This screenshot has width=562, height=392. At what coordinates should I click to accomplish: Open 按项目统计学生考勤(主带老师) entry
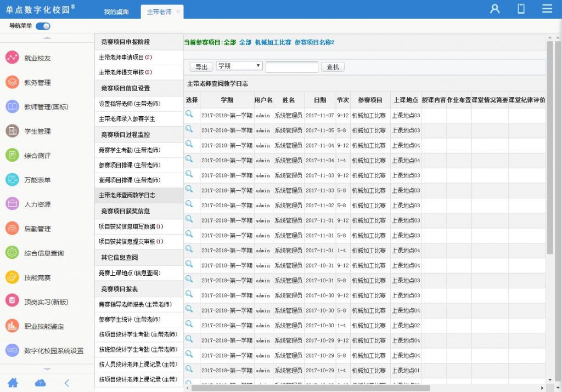click(139, 335)
